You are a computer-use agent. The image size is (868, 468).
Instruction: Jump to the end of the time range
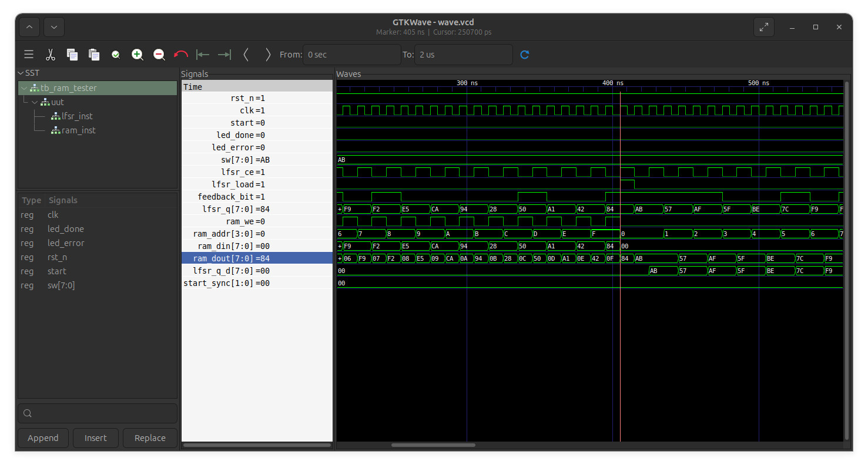224,55
